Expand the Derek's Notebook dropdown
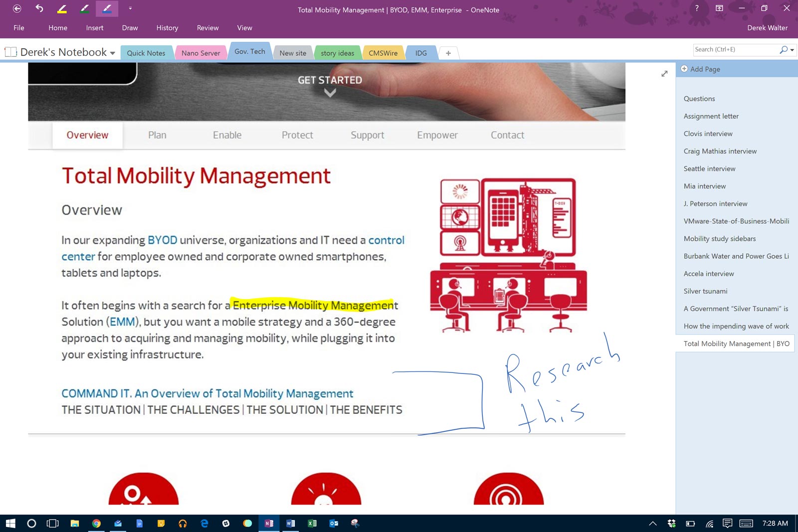This screenshot has width=798, height=532. pos(113,53)
